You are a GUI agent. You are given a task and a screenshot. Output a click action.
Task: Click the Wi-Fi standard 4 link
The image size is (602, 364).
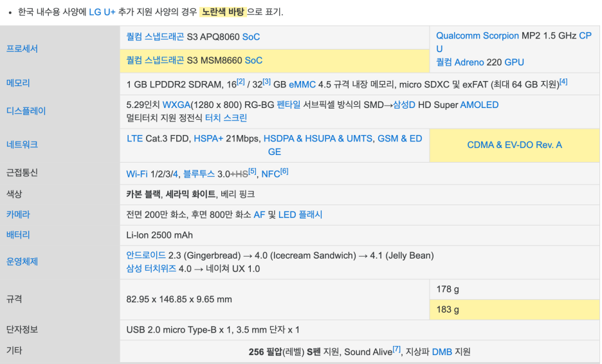tap(175, 174)
